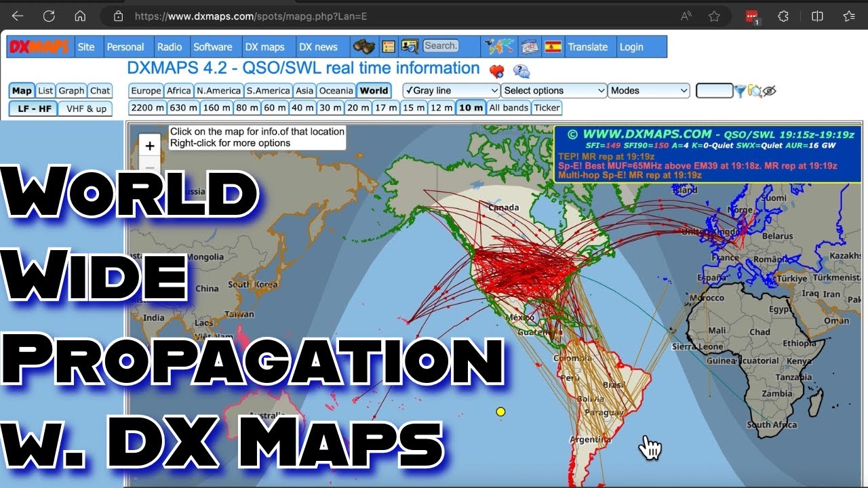The image size is (868, 488).
Task: Open the callsign lookup magnifier icon
Action: [x=409, y=47]
